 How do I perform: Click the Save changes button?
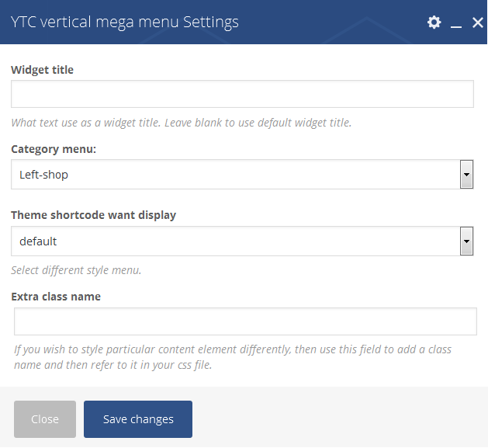tap(138, 419)
